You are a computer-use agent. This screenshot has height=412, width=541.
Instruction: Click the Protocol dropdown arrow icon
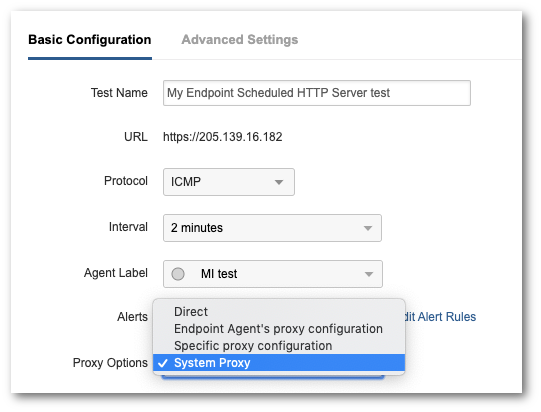pos(279,182)
